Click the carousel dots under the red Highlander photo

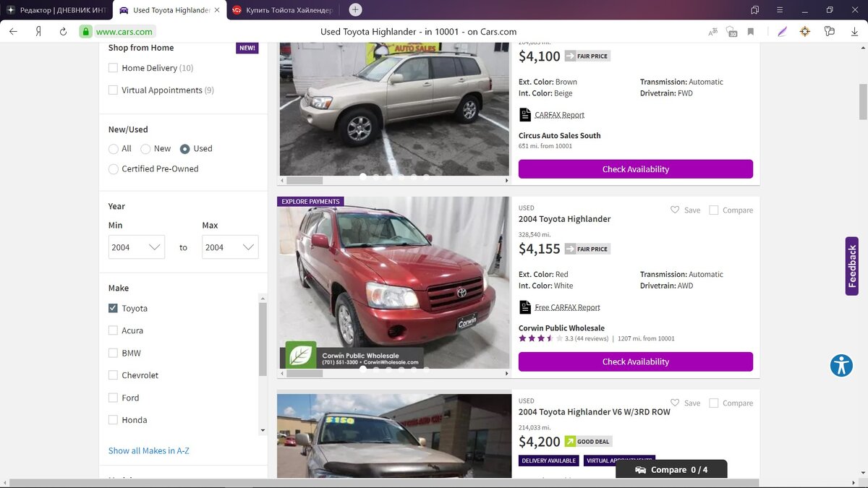(x=394, y=369)
